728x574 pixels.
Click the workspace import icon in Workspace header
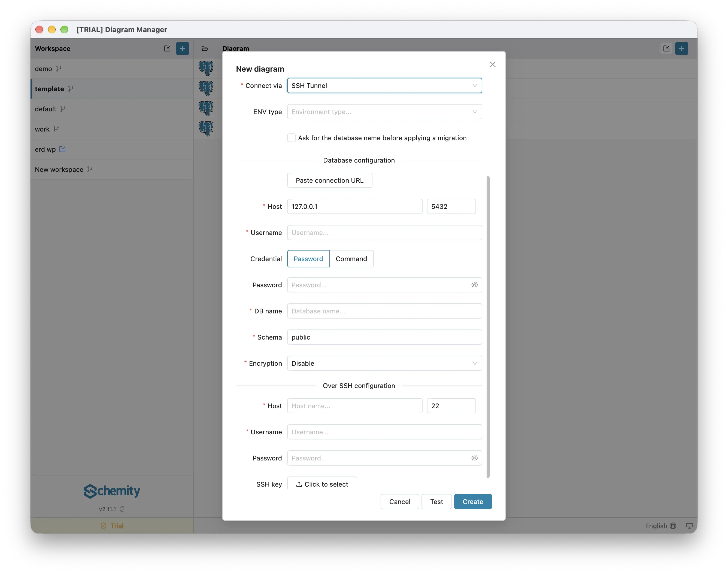(167, 48)
